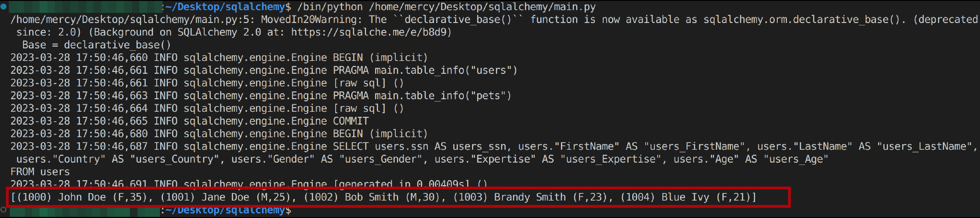Viewport: 980px width, 218px height.
Task: Click the "Base = declarative_base()" line
Action: point(96,45)
